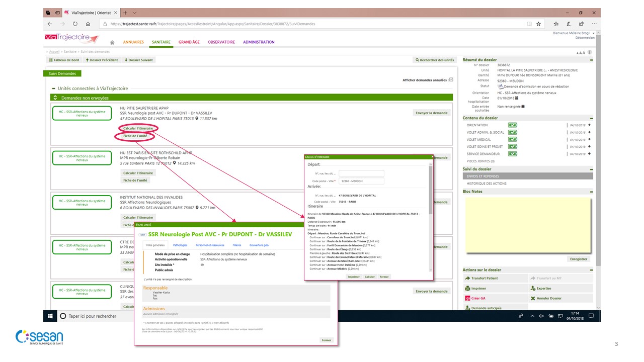The image size is (644, 362).
Task: Click inside the yellow Bloc Notes area
Action: tap(527, 224)
